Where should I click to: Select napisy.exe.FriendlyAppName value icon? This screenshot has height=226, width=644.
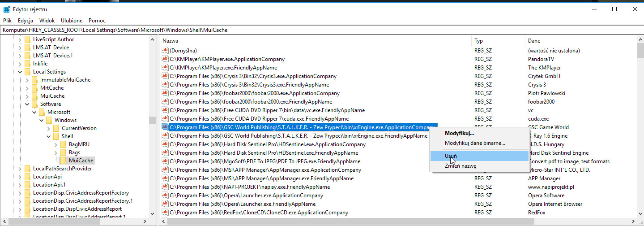(x=165, y=187)
